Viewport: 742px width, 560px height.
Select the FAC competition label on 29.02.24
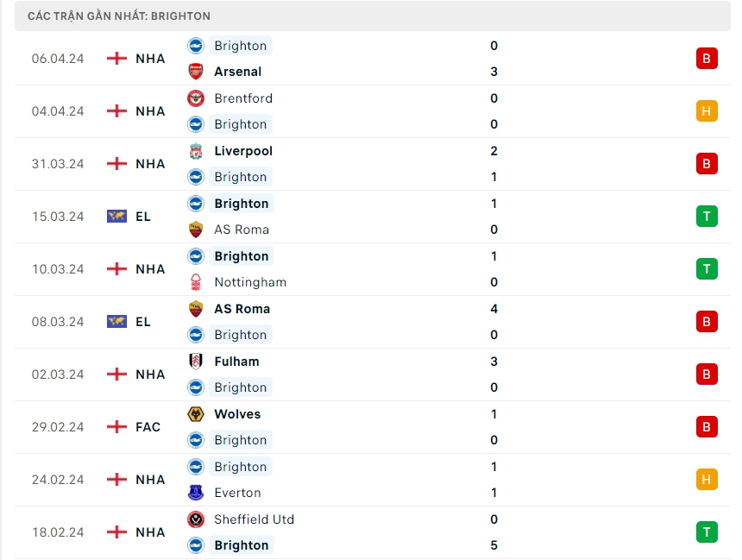click(148, 427)
